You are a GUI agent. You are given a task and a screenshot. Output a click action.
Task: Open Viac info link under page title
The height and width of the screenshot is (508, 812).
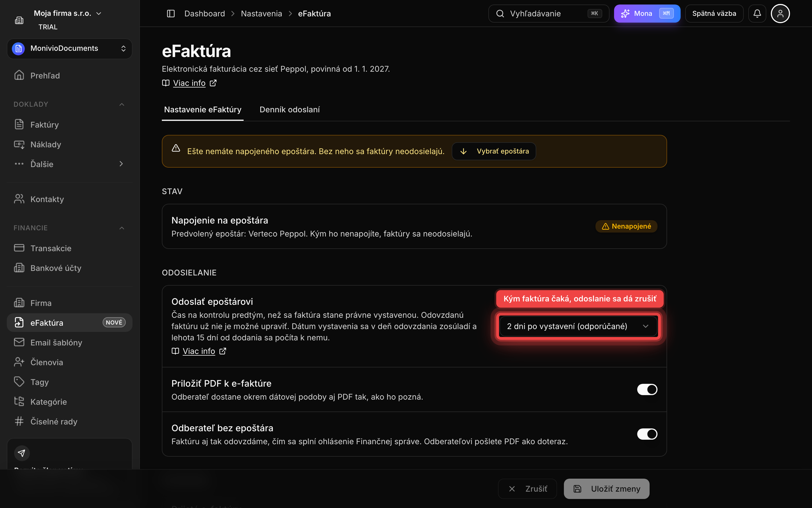tap(189, 83)
